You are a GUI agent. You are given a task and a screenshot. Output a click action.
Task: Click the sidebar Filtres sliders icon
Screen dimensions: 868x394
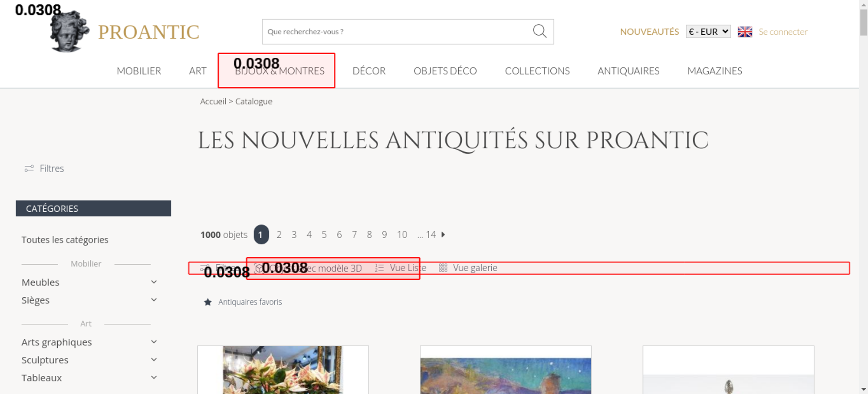[x=29, y=168]
